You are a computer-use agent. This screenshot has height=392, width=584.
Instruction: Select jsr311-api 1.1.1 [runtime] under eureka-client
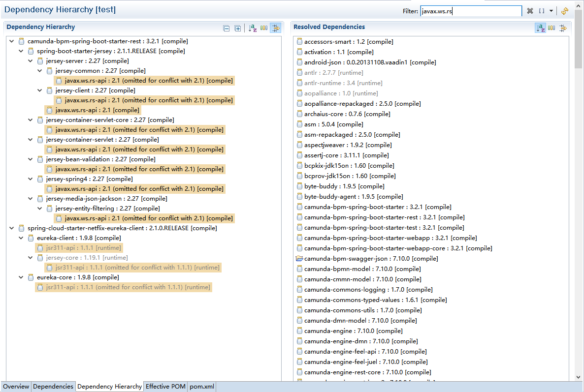coord(79,248)
